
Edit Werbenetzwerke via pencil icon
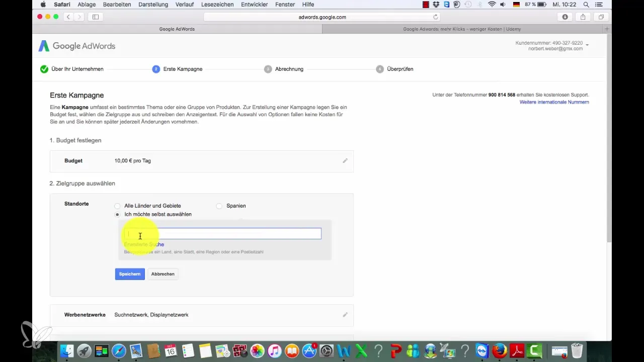coord(345,315)
